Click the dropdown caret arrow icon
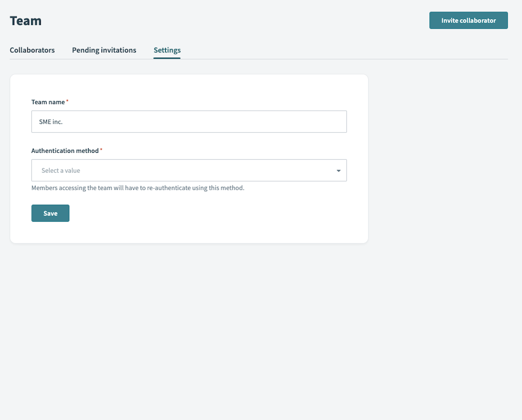Viewport: 522px width, 420px height. (x=338, y=171)
